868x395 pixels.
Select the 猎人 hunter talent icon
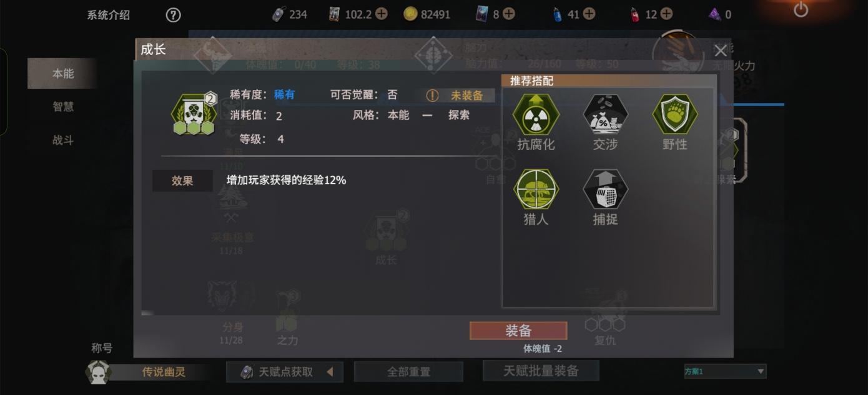536,189
